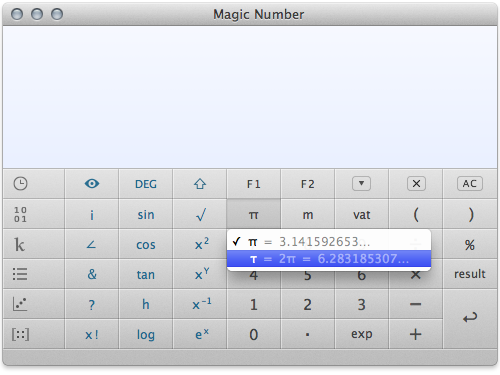Click the x squared key
The width and height of the screenshot is (500, 375).
(x=200, y=244)
